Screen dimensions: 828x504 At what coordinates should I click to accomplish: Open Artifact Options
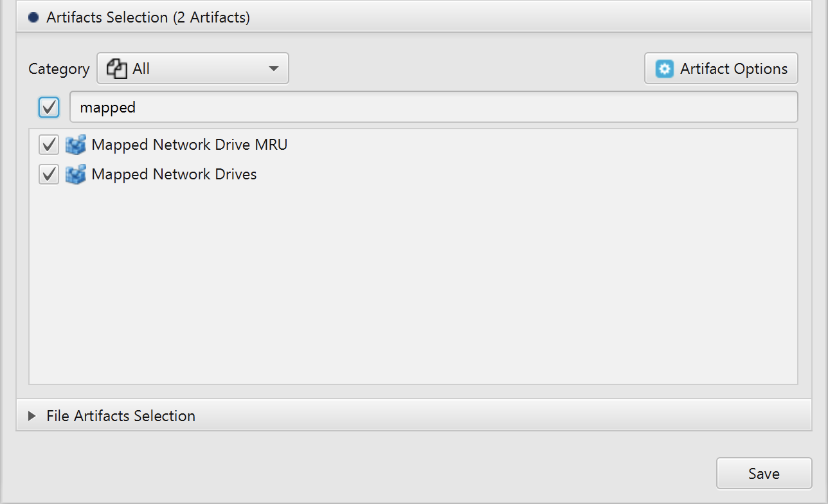coord(721,68)
